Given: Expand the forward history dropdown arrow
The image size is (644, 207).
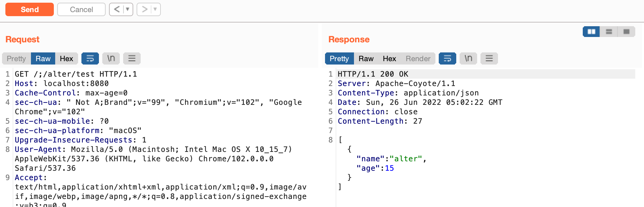Looking at the screenshot, I should pos(155,9).
